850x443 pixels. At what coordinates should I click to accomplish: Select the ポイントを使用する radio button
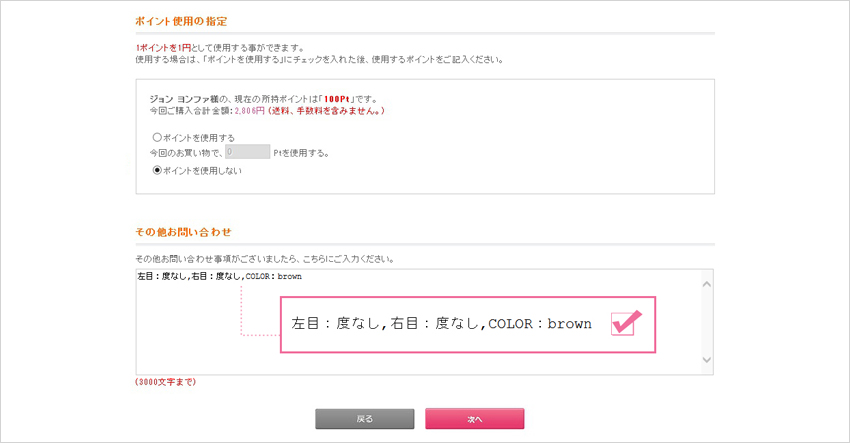tap(157, 137)
